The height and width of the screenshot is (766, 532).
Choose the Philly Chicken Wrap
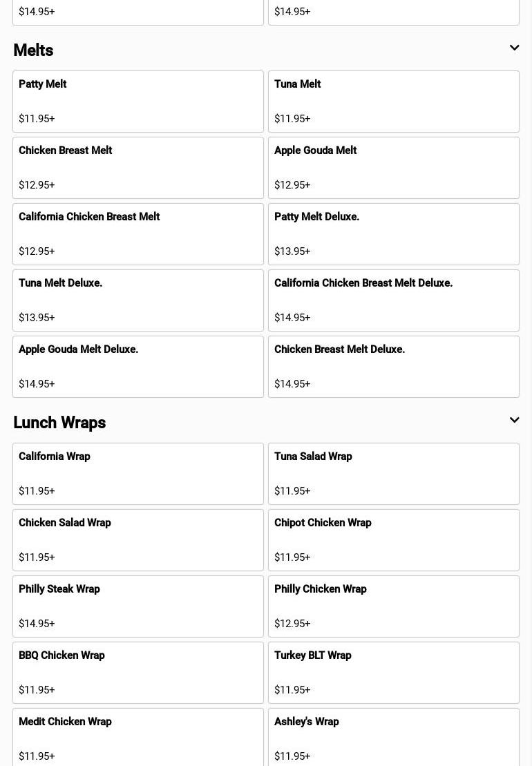pos(393,606)
